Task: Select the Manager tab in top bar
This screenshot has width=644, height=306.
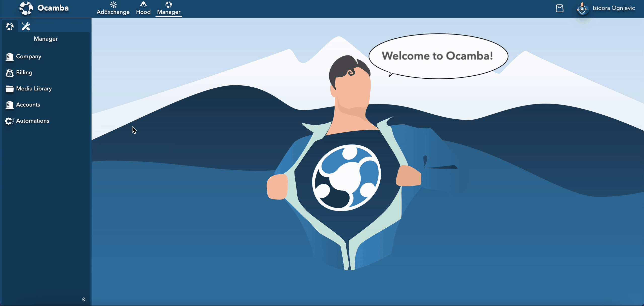Action: point(169,9)
